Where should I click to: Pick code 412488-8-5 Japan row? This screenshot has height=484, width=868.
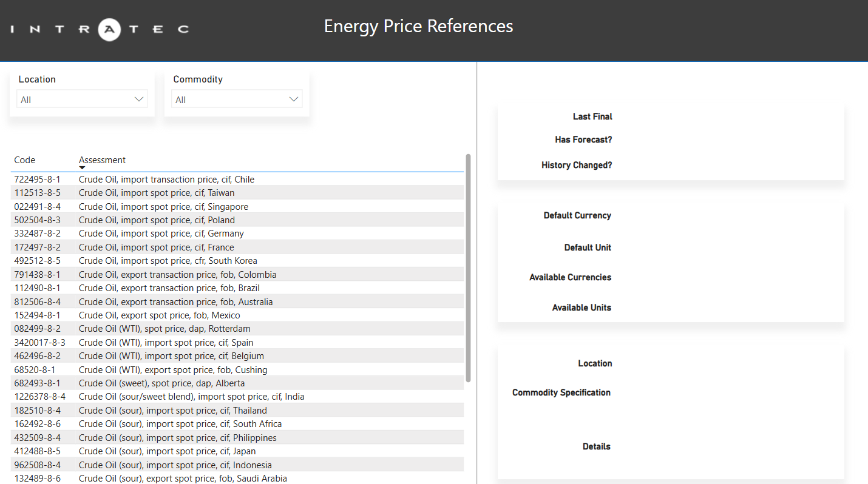[x=38, y=451]
